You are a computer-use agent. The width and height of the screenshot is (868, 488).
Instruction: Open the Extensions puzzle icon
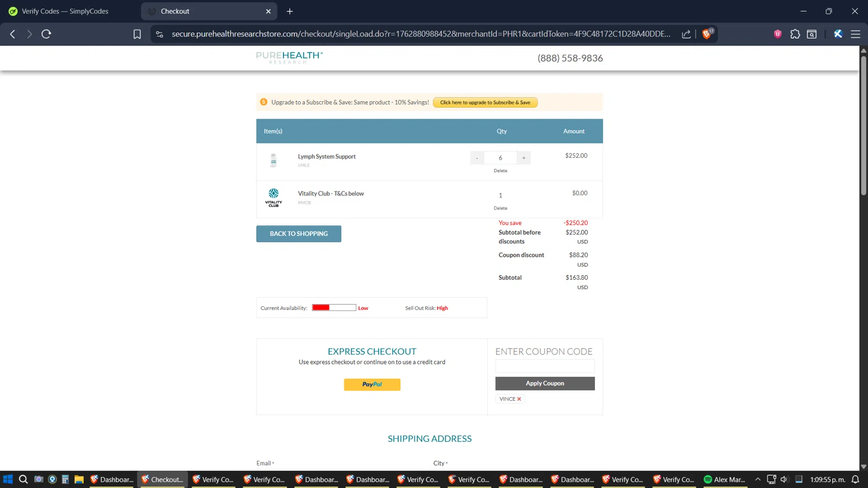click(x=795, y=34)
